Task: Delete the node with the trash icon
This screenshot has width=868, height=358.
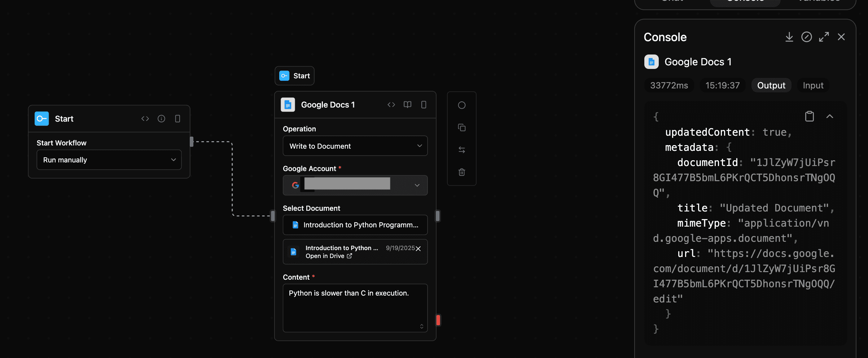Action: pyautogui.click(x=462, y=172)
